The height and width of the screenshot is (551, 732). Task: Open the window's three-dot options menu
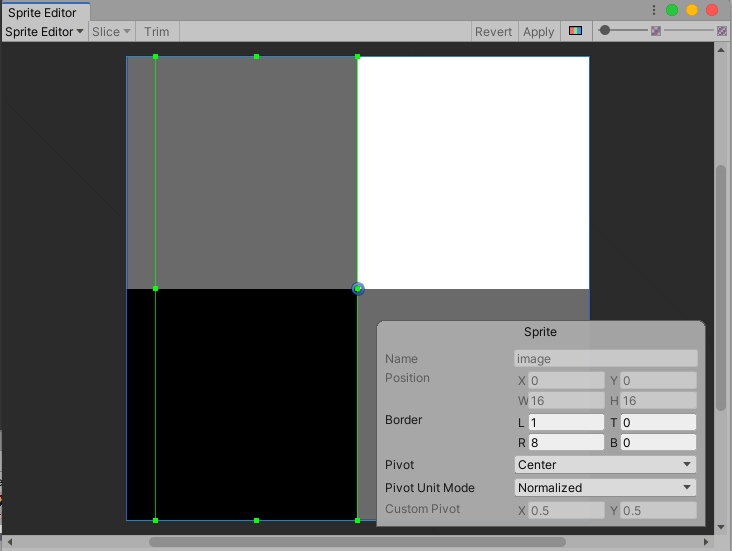pyautogui.click(x=654, y=10)
